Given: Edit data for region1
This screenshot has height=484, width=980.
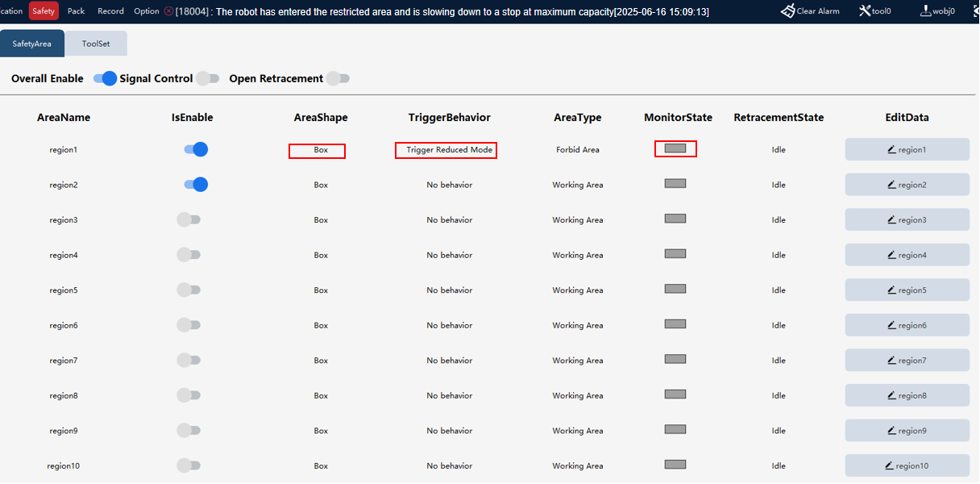Looking at the screenshot, I should pyautogui.click(x=907, y=149).
